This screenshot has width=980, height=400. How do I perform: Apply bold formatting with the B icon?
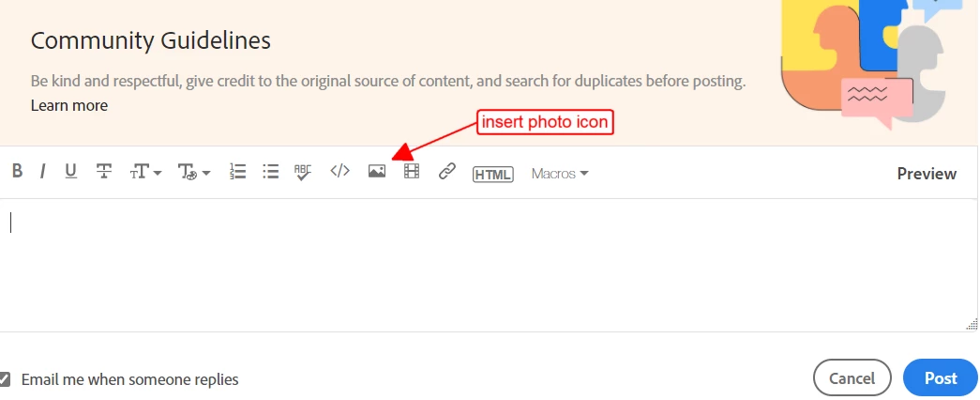[x=18, y=171]
